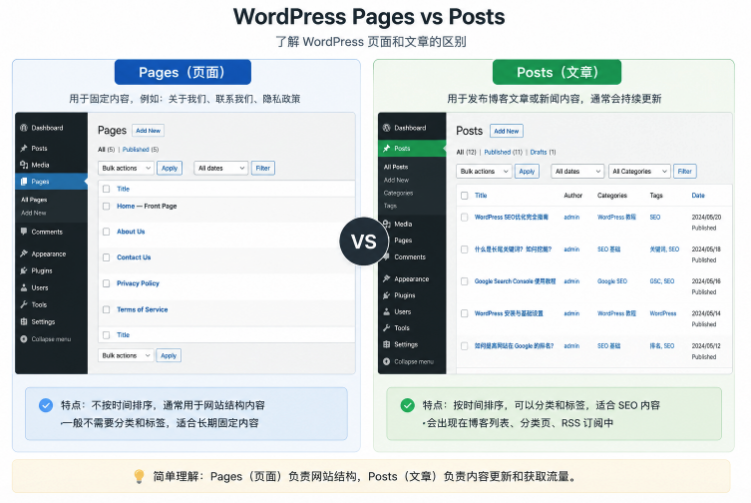Click the Dashboard icon in the Posts screenshot sidebar
751x503 pixels.
coord(387,128)
